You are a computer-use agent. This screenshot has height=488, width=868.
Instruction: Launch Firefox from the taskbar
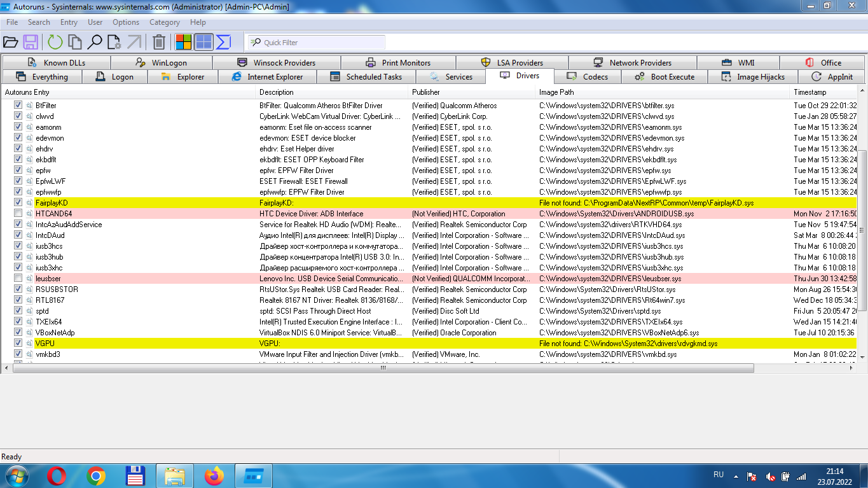[x=214, y=476]
